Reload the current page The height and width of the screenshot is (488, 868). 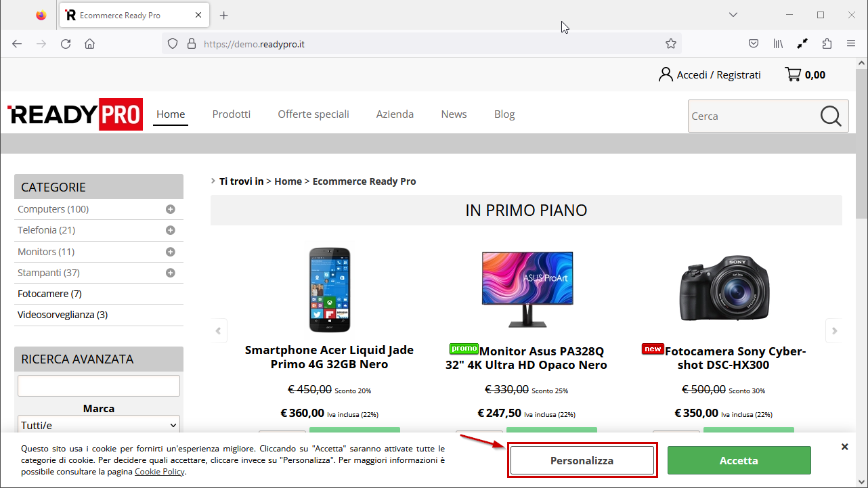[x=66, y=43]
